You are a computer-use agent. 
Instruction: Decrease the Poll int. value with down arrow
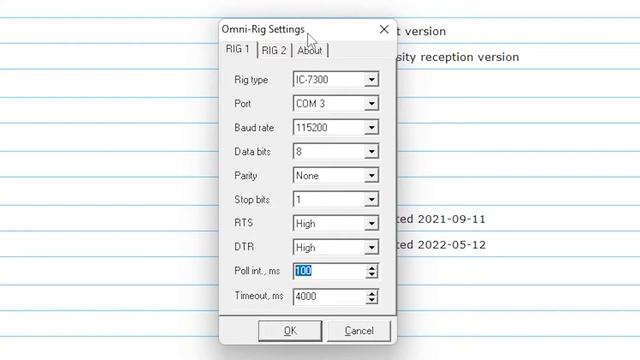371,275
